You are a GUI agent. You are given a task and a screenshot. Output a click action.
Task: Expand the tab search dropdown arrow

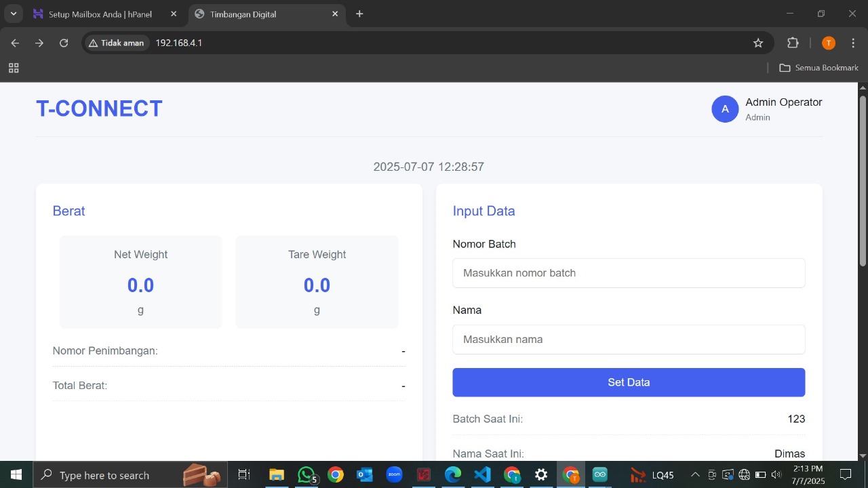[x=13, y=14]
